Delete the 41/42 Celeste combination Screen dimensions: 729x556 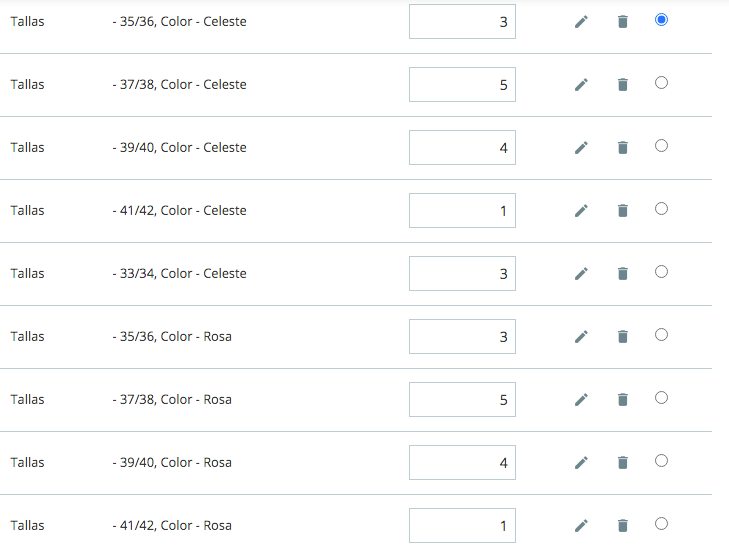click(623, 211)
